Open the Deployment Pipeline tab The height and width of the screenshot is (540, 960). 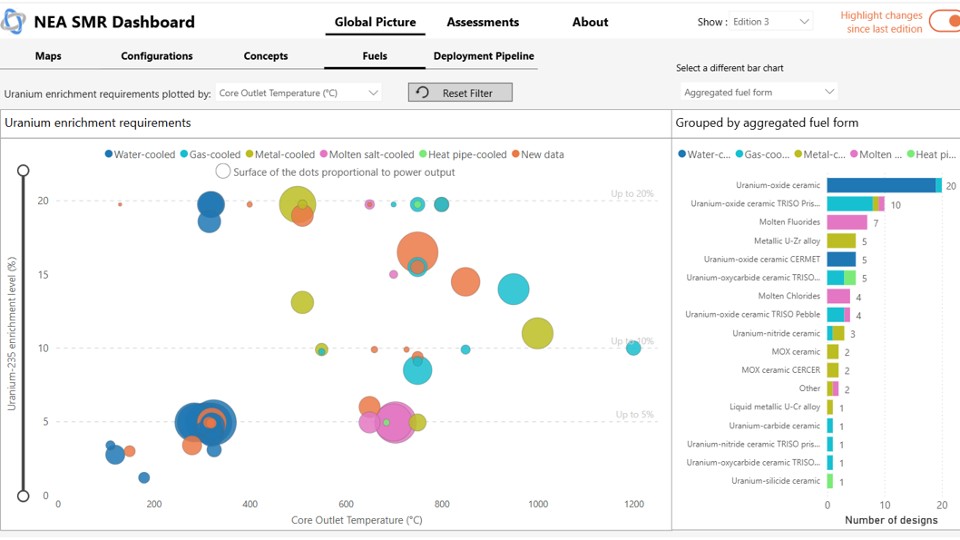click(x=484, y=56)
